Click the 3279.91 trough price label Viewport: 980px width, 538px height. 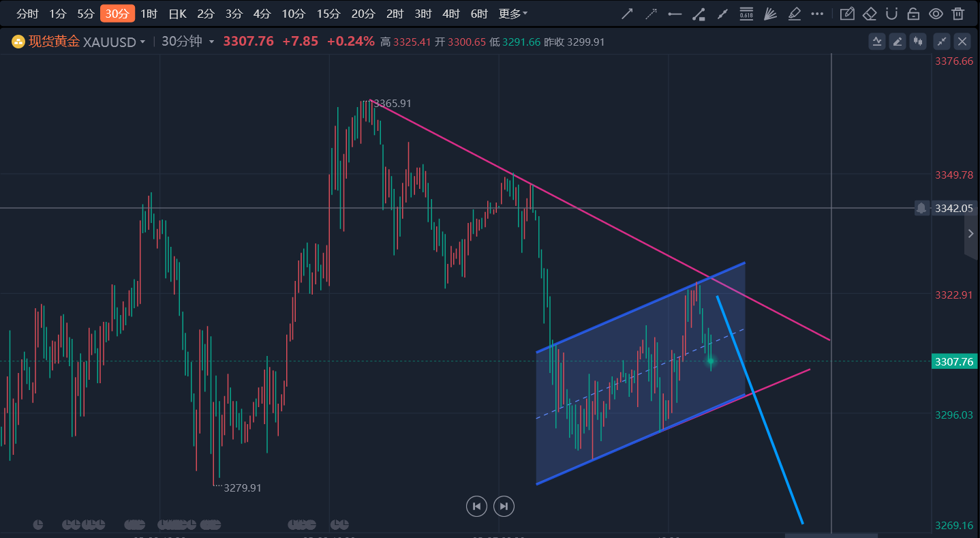[243, 488]
